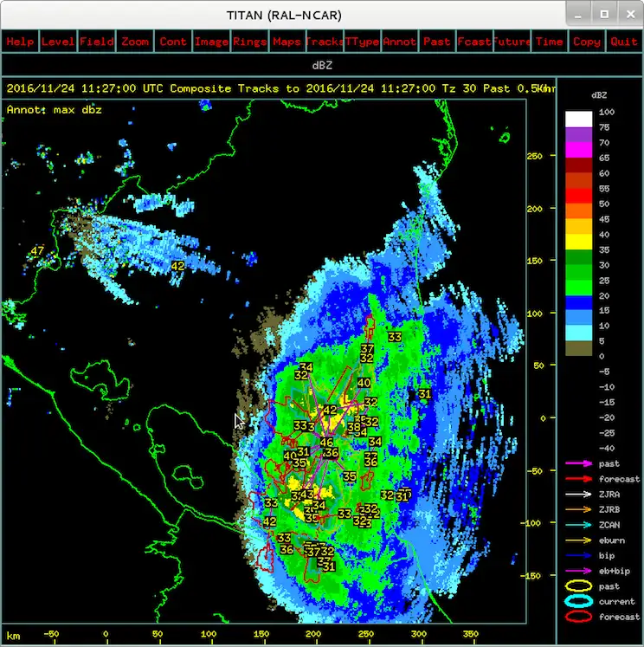This screenshot has height=647, width=644.
Task: Click the cyan current ellipse legend icon
Action: pyautogui.click(x=578, y=602)
